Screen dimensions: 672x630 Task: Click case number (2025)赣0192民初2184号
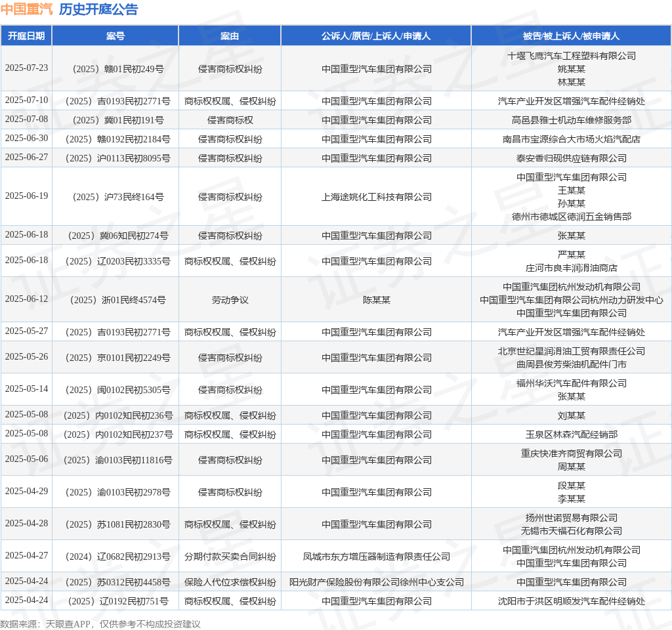pyautogui.click(x=115, y=139)
